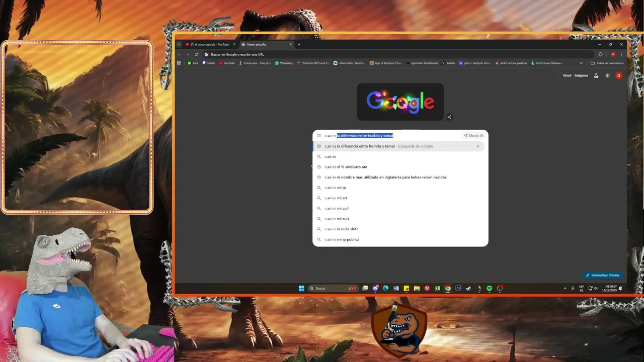The width and height of the screenshot is (644, 362).
Task: Open the apps grid in bookmarks bar
Action: 179,63
